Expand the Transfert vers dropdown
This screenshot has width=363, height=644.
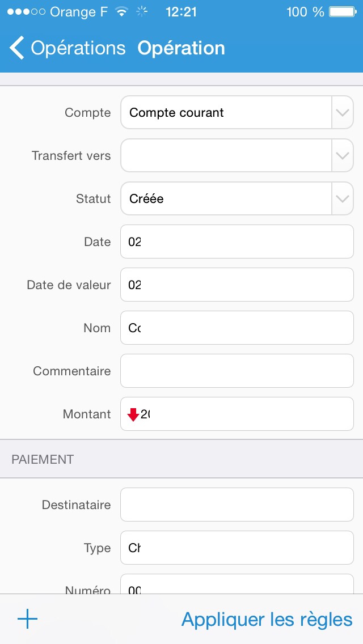[342, 156]
